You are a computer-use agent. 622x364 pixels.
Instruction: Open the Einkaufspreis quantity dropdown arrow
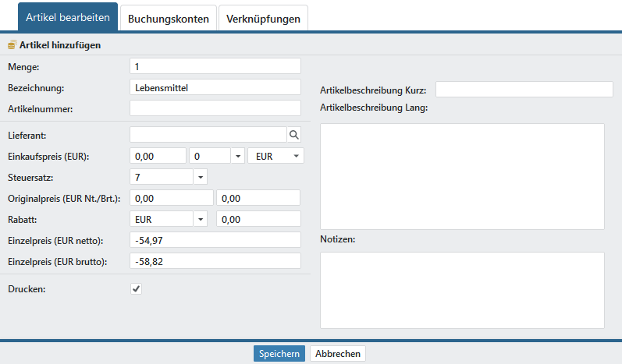[237, 156]
